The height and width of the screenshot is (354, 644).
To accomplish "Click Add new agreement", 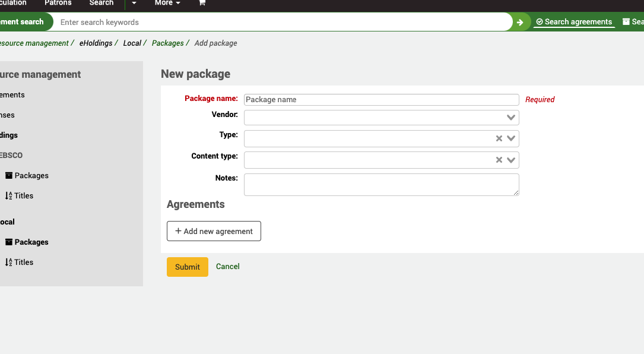I will coord(214,231).
